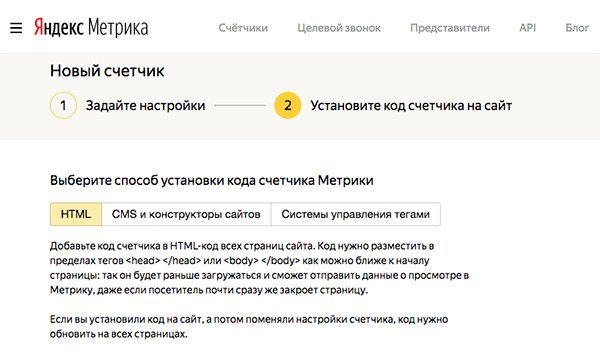Click the Метрика logo text
The image size is (600, 361).
[x=118, y=28]
